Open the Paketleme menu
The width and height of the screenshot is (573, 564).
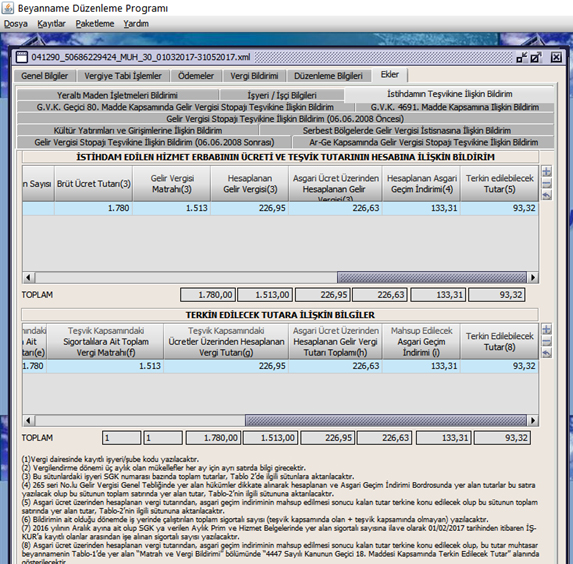click(x=95, y=24)
